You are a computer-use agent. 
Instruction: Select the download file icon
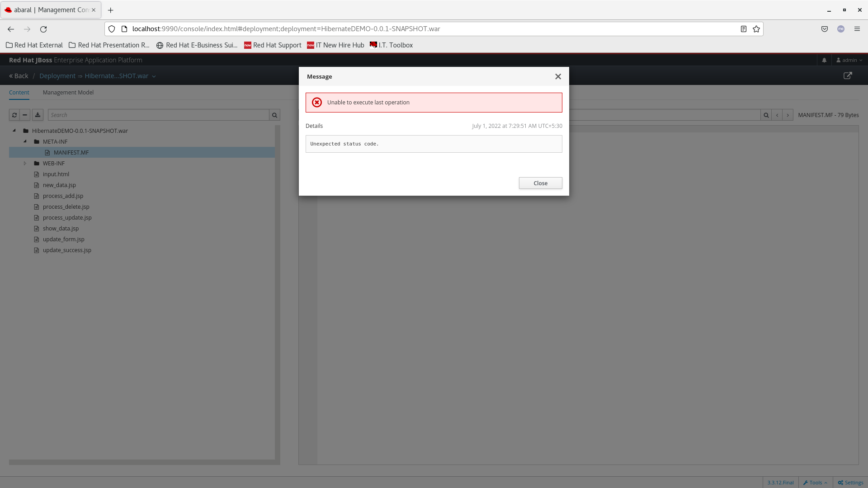point(38,115)
